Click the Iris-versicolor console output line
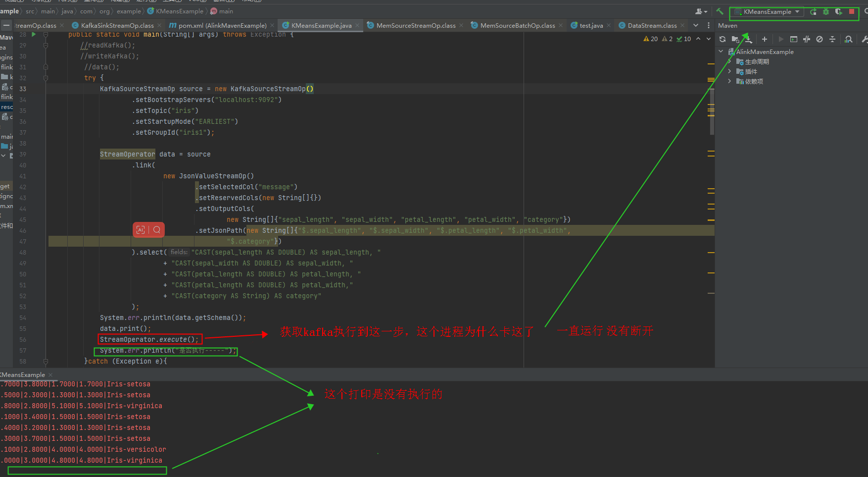The image size is (868, 477). click(x=83, y=449)
